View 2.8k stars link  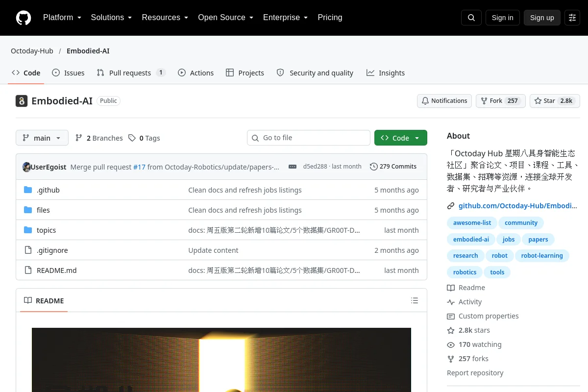(468, 330)
